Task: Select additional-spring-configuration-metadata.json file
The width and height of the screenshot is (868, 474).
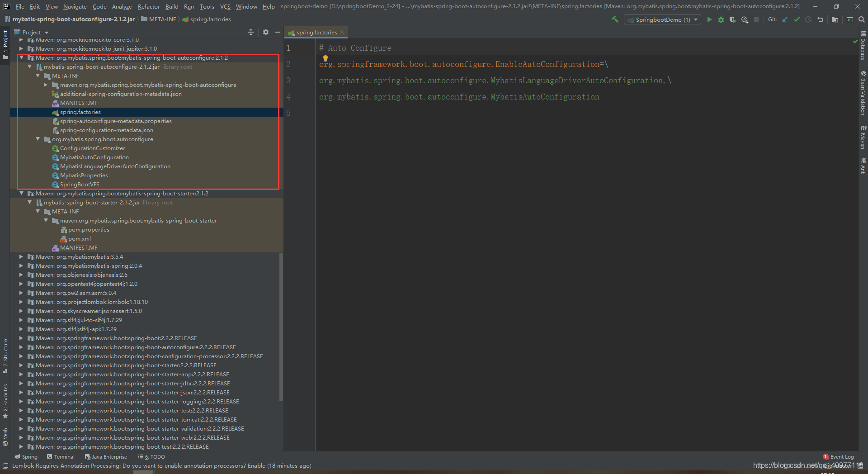Action: 121,94
